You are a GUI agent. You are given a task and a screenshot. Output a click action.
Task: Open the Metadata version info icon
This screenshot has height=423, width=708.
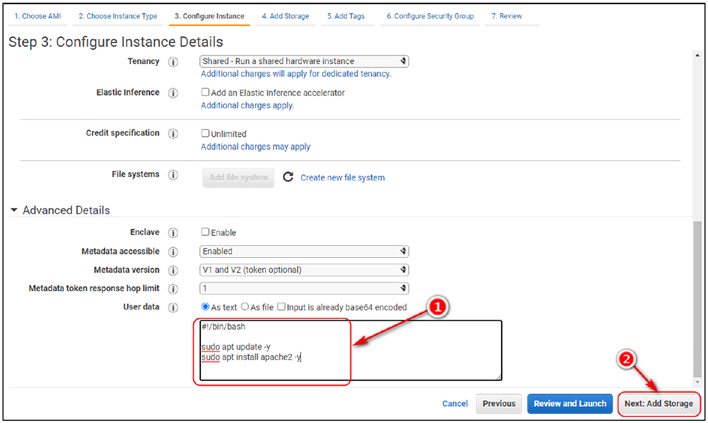click(x=173, y=270)
